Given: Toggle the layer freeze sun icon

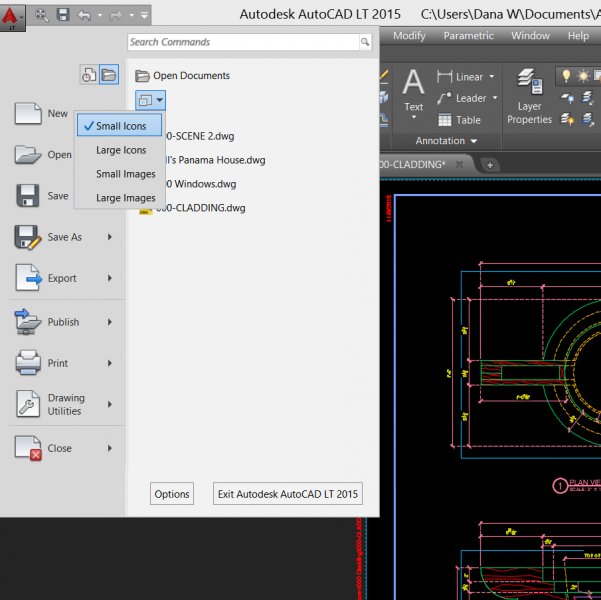Looking at the screenshot, I should coord(583,76).
